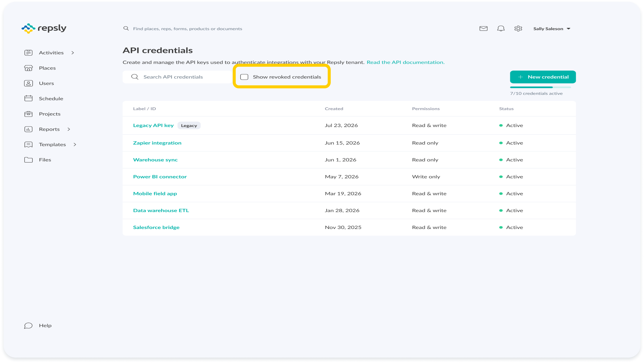Open the settings gear icon
This screenshot has width=644, height=363.
click(x=518, y=29)
